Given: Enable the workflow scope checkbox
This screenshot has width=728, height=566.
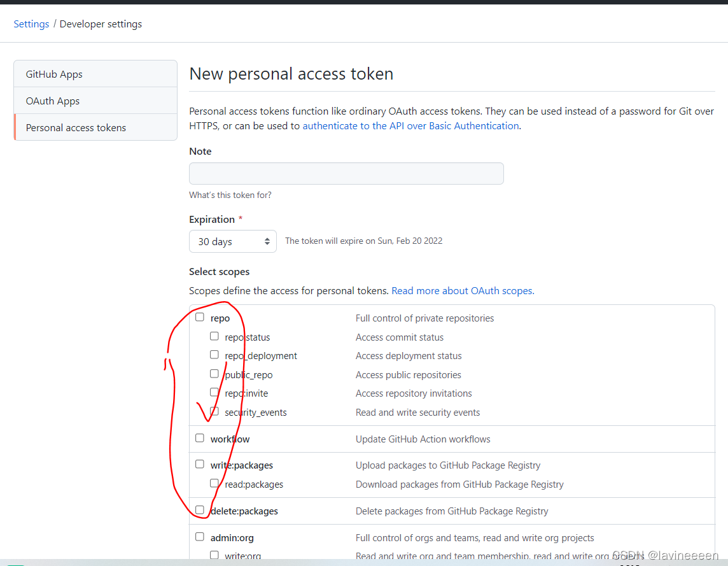Looking at the screenshot, I should point(200,438).
